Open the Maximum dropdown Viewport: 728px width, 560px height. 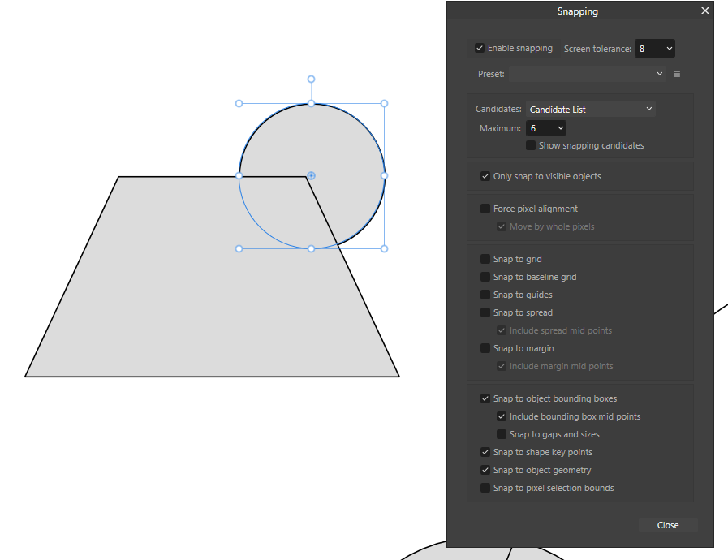tap(546, 127)
